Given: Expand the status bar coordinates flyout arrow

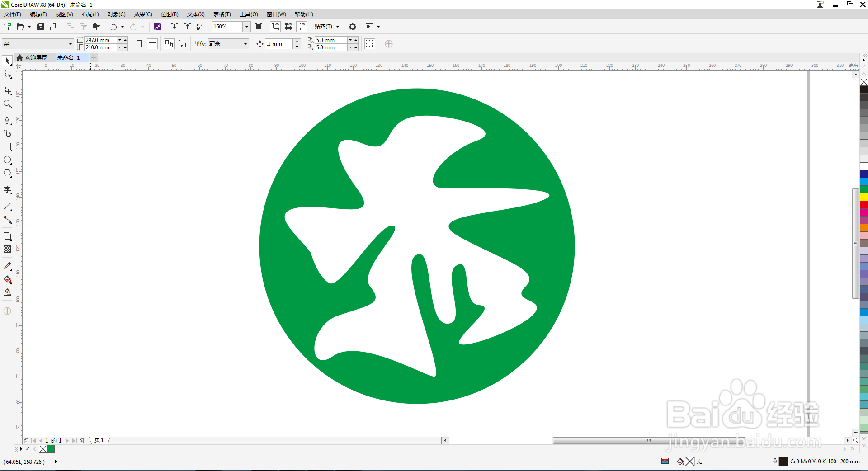Looking at the screenshot, I should [x=56, y=462].
